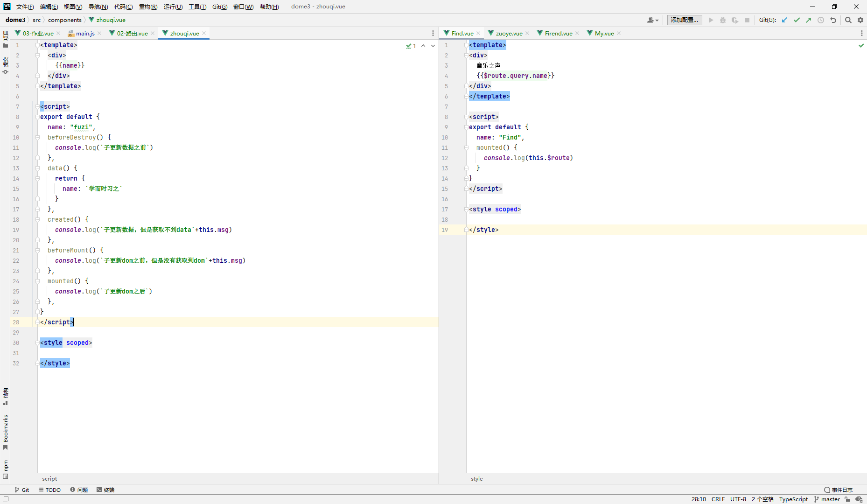Close the zhouqi.vue tab

point(204,33)
